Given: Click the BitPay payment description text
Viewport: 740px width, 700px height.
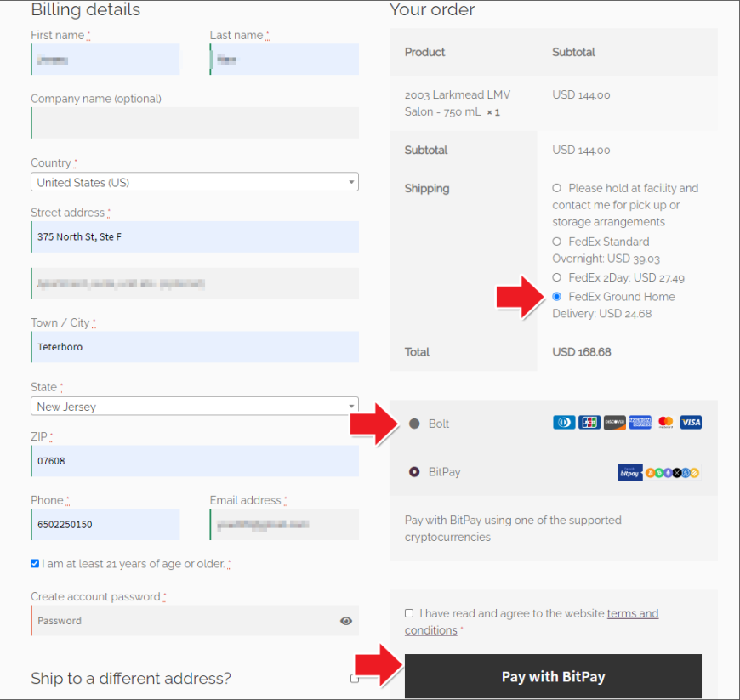Looking at the screenshot, I should click(x=513, y=529).
